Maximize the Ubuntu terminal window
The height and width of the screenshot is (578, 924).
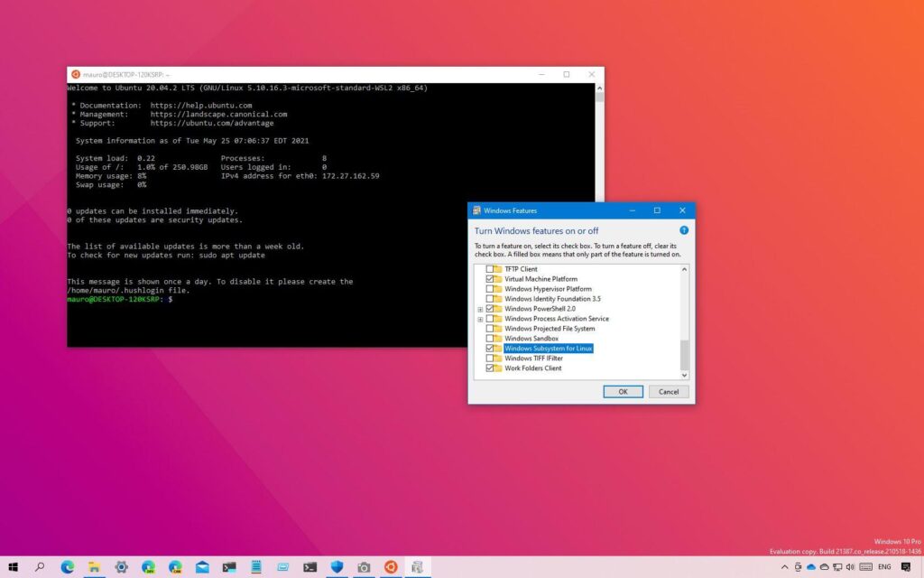point(567,74)
